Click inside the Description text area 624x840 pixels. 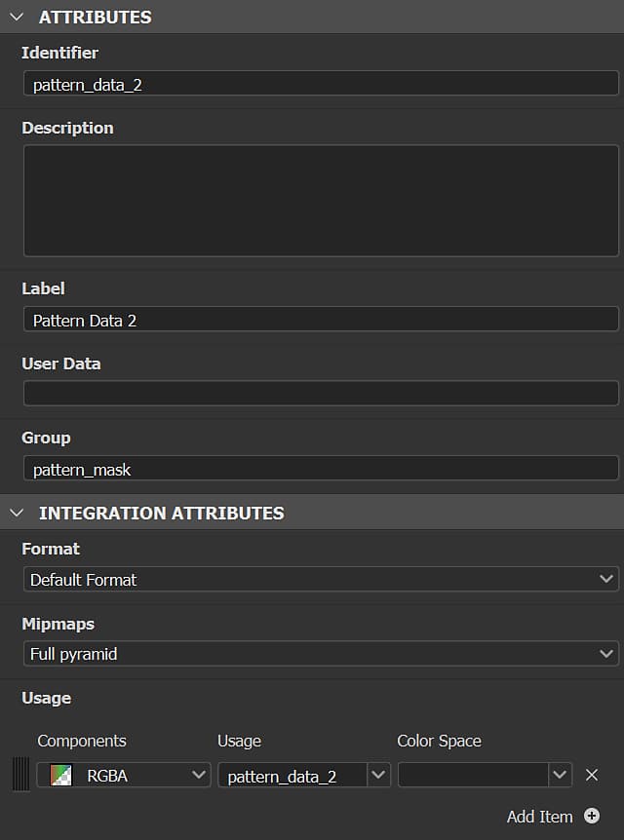[x=320, y=201]
